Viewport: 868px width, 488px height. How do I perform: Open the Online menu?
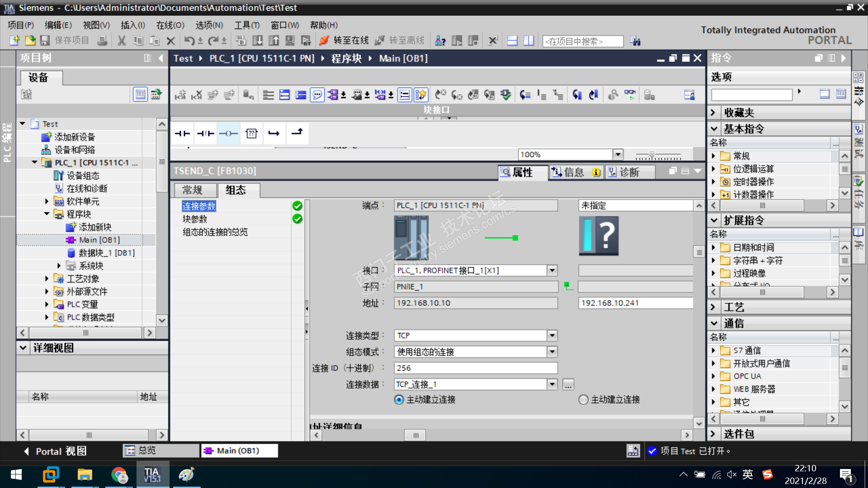click(170, 25)
